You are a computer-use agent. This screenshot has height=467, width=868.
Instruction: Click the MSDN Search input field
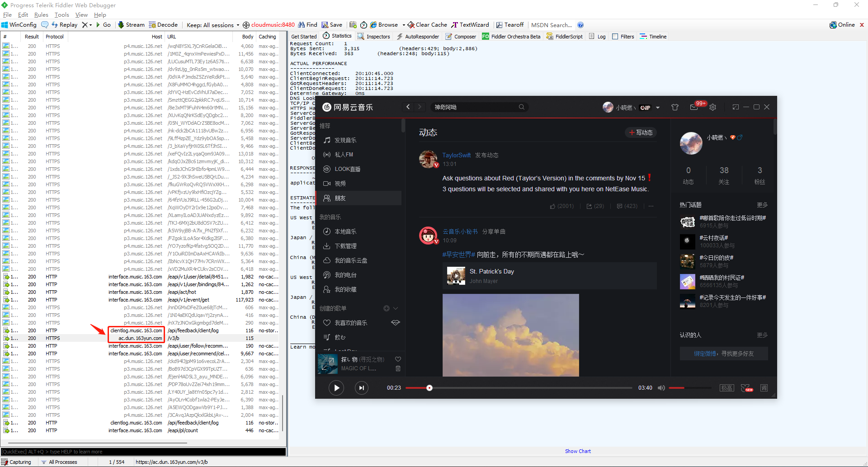[x=552, y=25]
